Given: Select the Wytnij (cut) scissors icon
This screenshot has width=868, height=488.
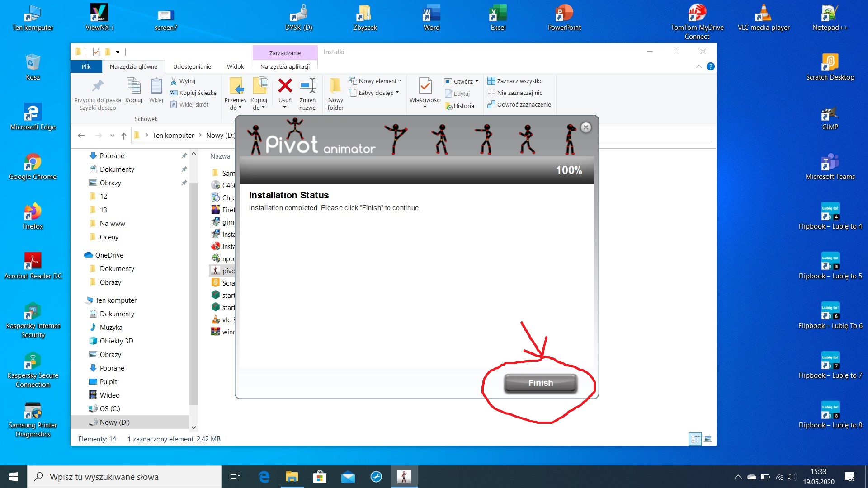Looking at the screenshot, I should point(174,81).
